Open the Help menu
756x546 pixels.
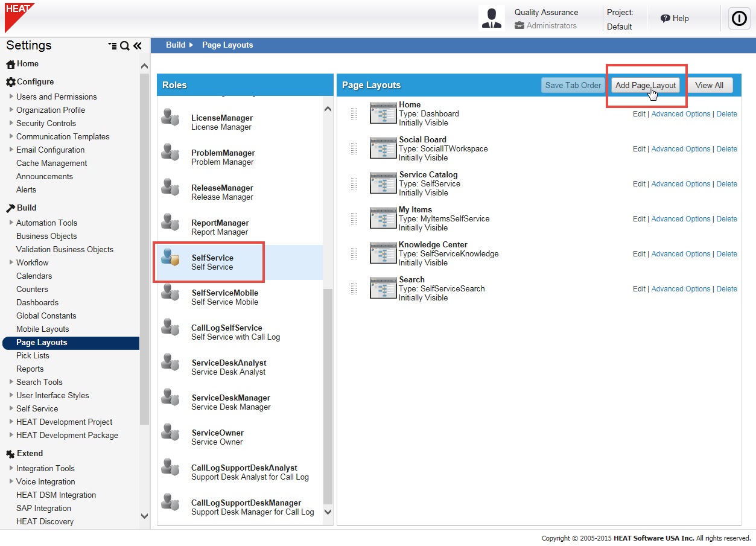(x=675, y=19)
